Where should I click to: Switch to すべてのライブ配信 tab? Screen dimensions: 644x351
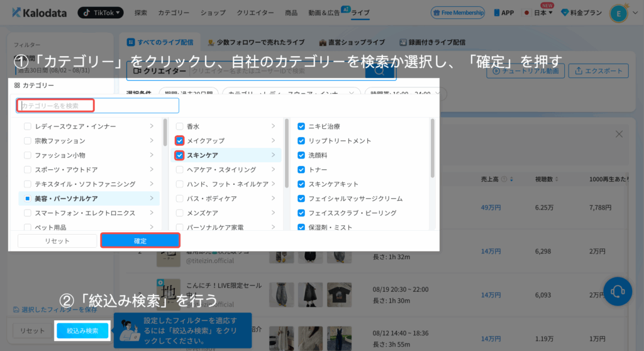[x=160, y=42]
